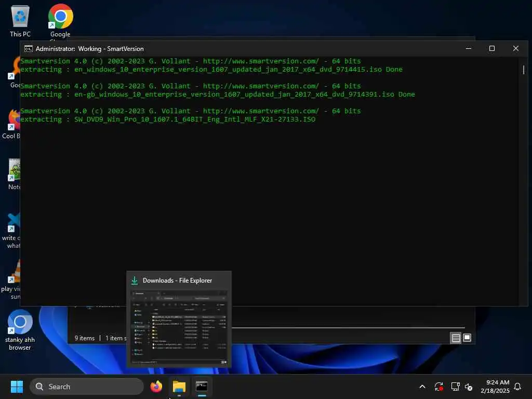Open the Cool B... Firefox desktop shortcut
Viewport: 532px width, 399px height.
(x=11, y=124)
